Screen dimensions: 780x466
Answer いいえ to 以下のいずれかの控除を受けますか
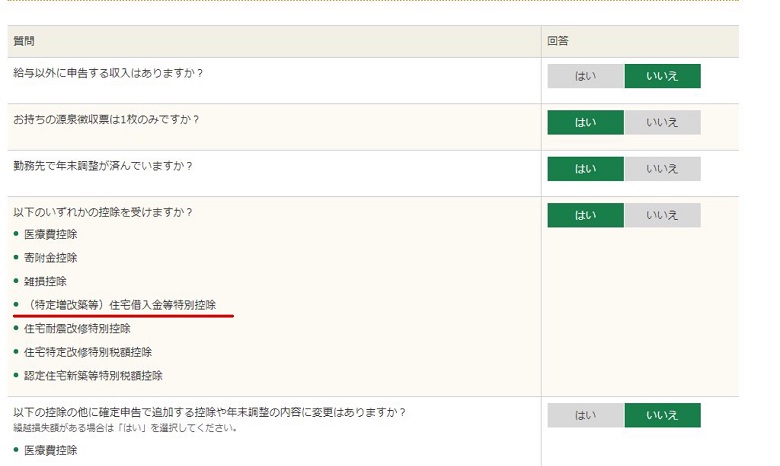(x=662, y=215)
